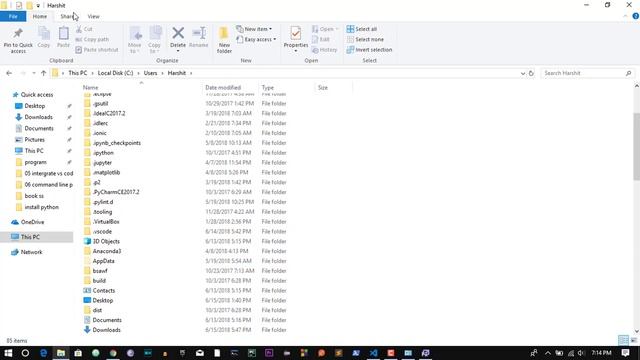Click Select none in ribbon
This screenshot has width=640, height=360.
click(365, 39)
